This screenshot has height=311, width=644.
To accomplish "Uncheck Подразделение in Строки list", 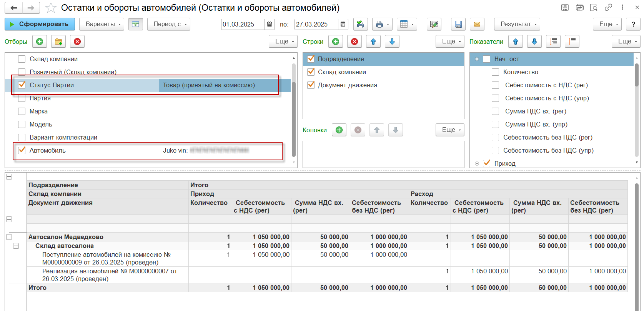I will point(311,59).
